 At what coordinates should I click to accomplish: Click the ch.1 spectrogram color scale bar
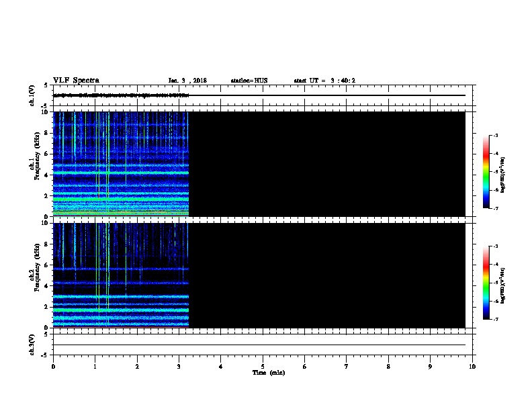tap(486, 172)
